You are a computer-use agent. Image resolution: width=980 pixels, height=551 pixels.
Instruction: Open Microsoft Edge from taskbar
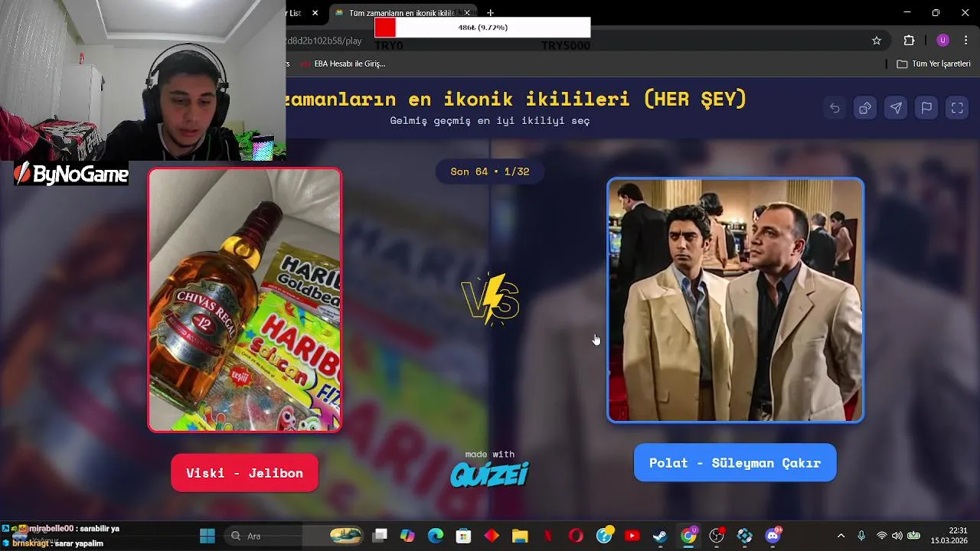436,536
